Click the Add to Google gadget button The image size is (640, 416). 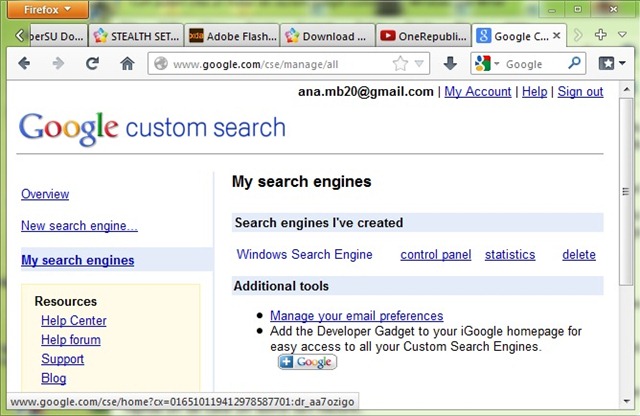coord(307,362)
